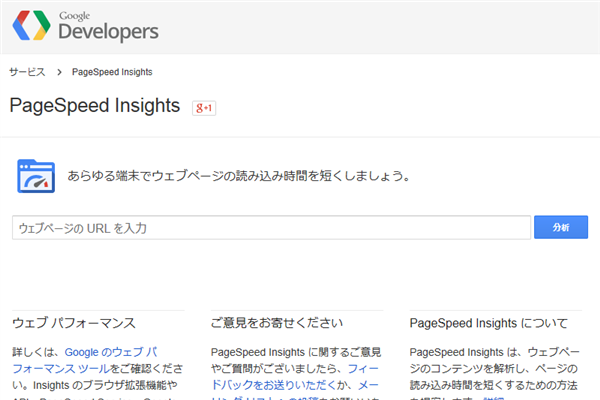Open the PageSpeed Insights breadcrumb link

tap(112, 72)
